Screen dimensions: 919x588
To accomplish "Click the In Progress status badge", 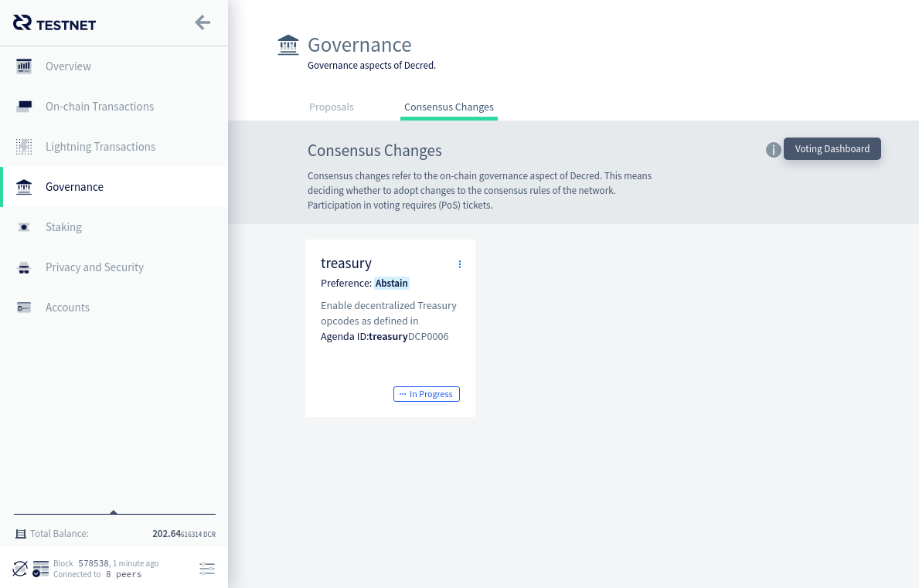I will click(x=427, y=394).
